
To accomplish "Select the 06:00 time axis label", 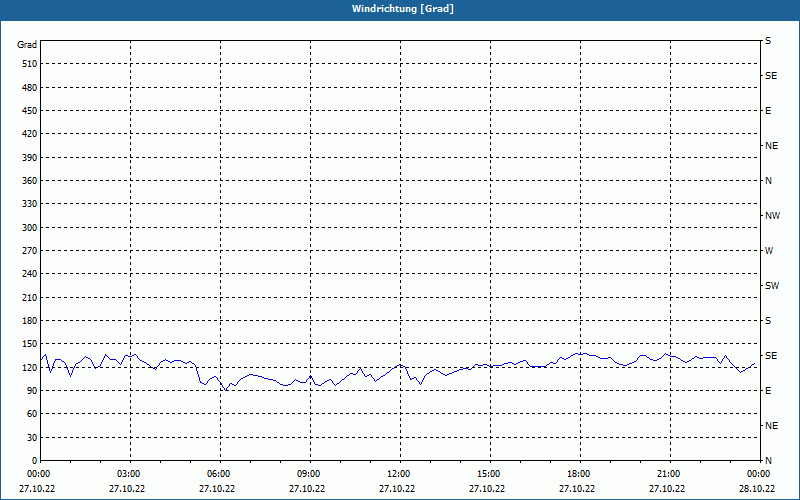I will point(219,474).
